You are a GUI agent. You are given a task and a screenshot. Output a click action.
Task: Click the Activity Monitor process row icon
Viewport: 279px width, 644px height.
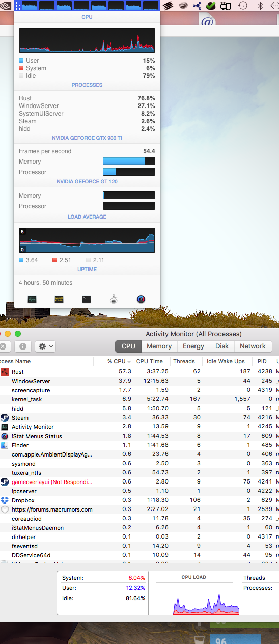[5, 427]
